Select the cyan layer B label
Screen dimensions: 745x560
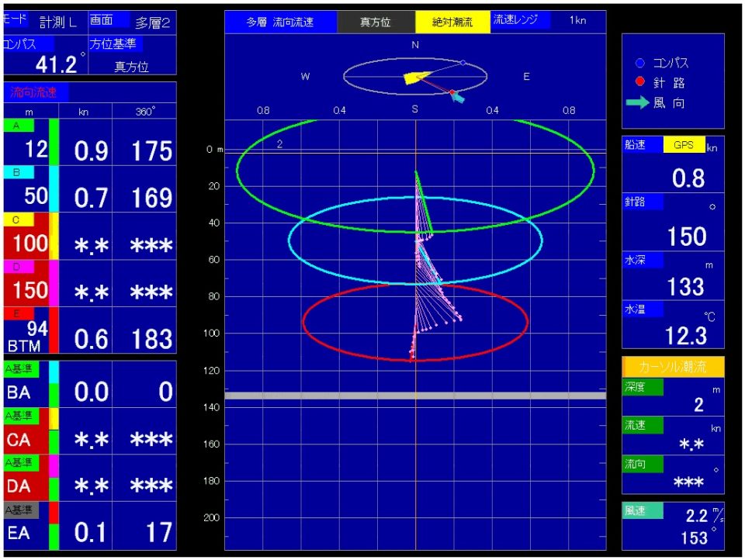tap(18, 172)
